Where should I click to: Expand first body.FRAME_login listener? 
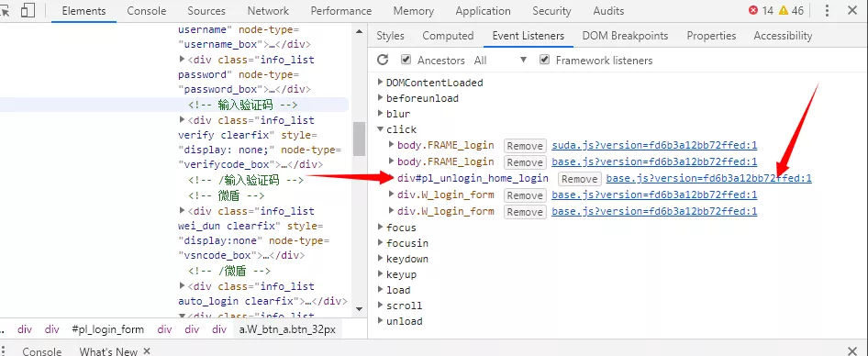click(x=392, y=144)
